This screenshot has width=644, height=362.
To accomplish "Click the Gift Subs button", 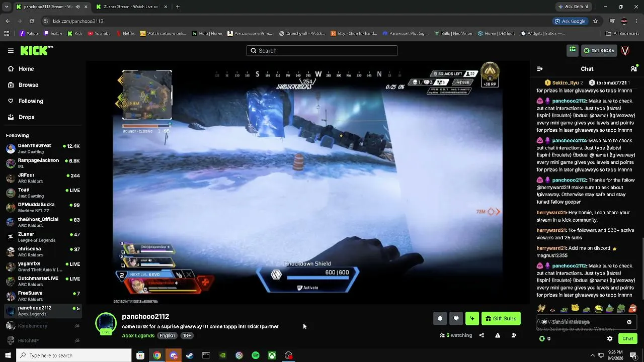I will (501, 318).
